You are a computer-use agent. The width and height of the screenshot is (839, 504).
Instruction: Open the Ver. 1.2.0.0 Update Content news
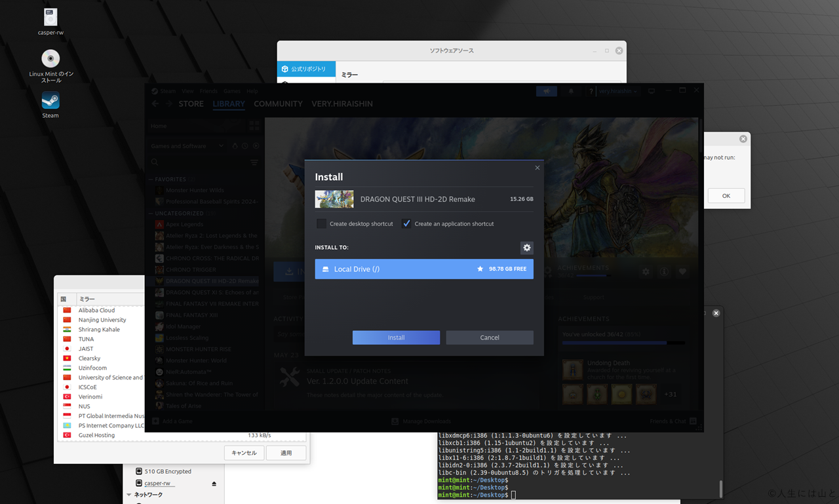coord(357,381)
